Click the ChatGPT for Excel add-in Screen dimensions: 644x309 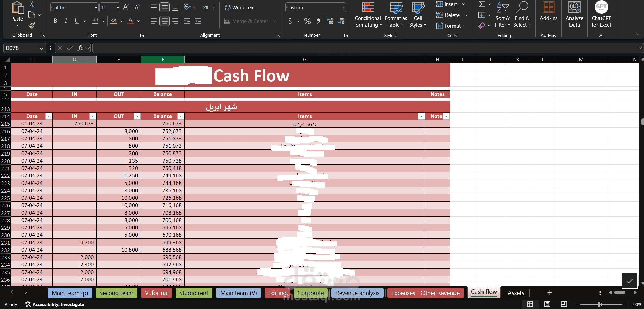601,15
